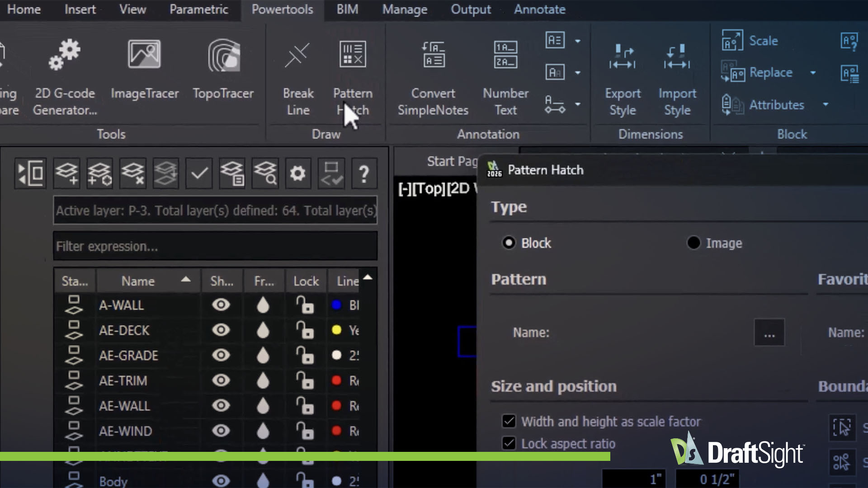Select the Break Line draw tool
The height and width of the screenshot is (488, 868).
click(298, 78)
